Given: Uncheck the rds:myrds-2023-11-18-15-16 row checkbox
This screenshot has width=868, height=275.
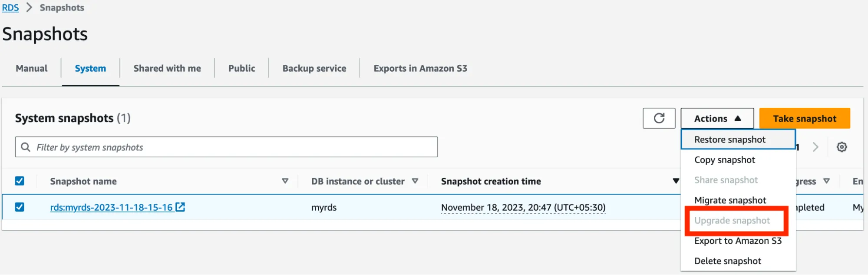Looking at the screenshot, I should (x=20, y=207).
